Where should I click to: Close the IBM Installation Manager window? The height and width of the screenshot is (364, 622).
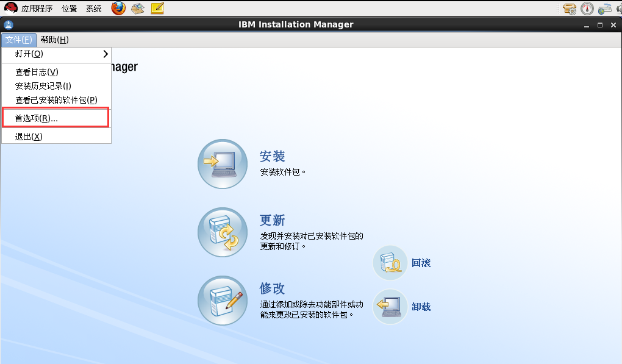click(x=613, y=25)
